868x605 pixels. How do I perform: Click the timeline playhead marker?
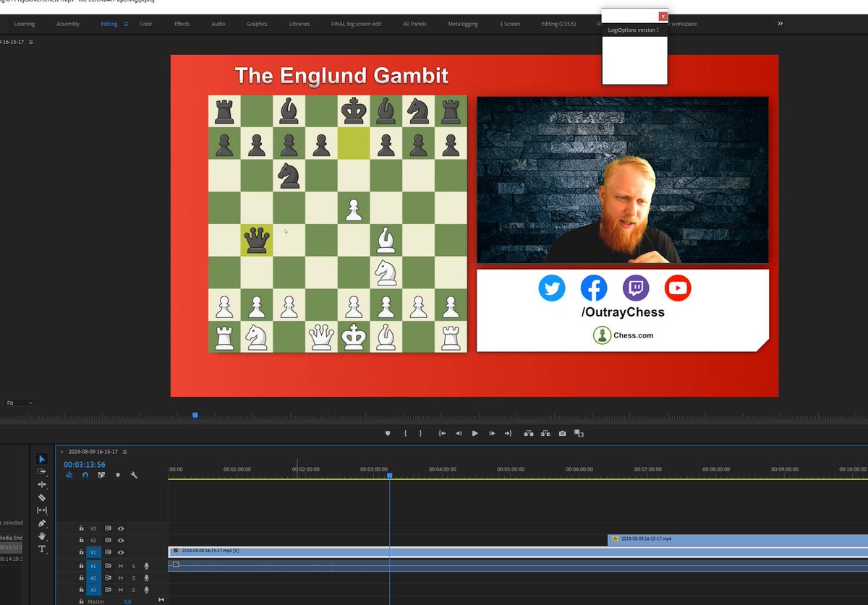coord(389,475)
